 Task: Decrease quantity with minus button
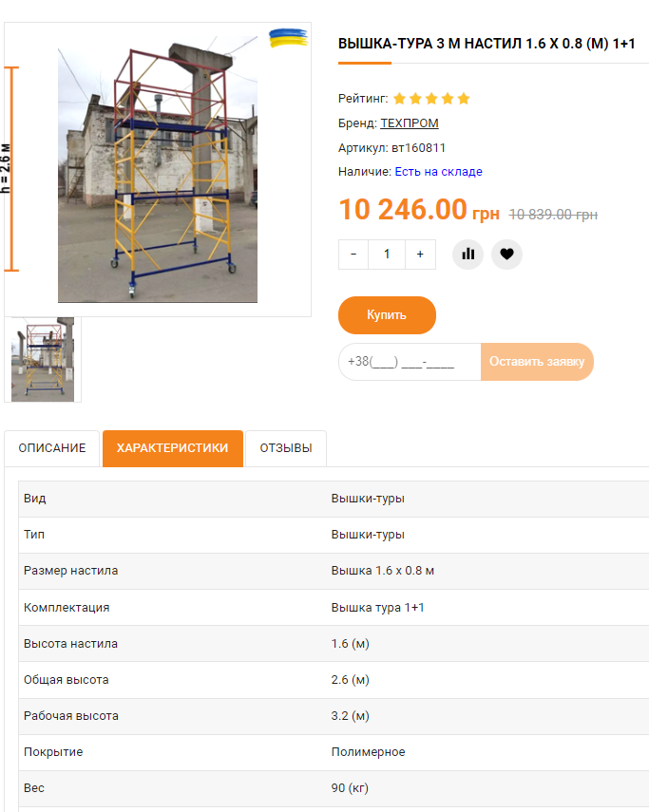pos(353,255)
